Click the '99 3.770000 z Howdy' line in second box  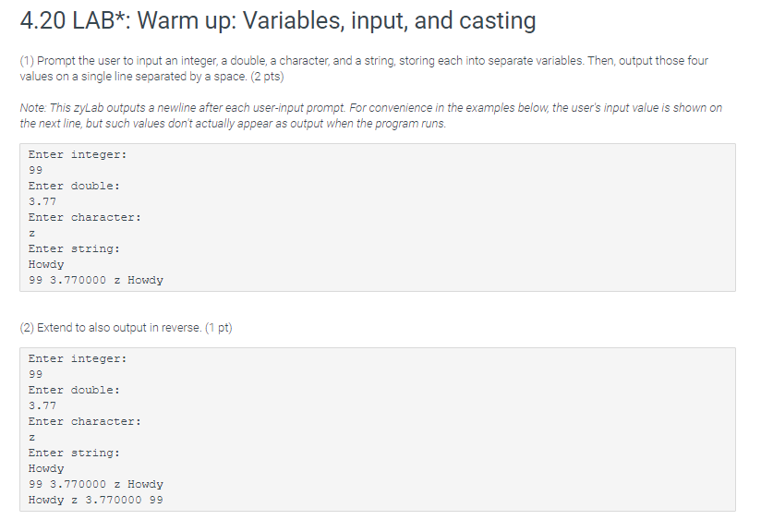click(x=96, y=484)
